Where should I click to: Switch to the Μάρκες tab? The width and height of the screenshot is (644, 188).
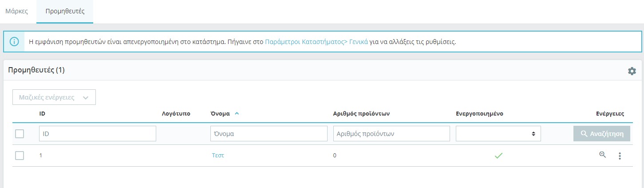coord(16,11)
